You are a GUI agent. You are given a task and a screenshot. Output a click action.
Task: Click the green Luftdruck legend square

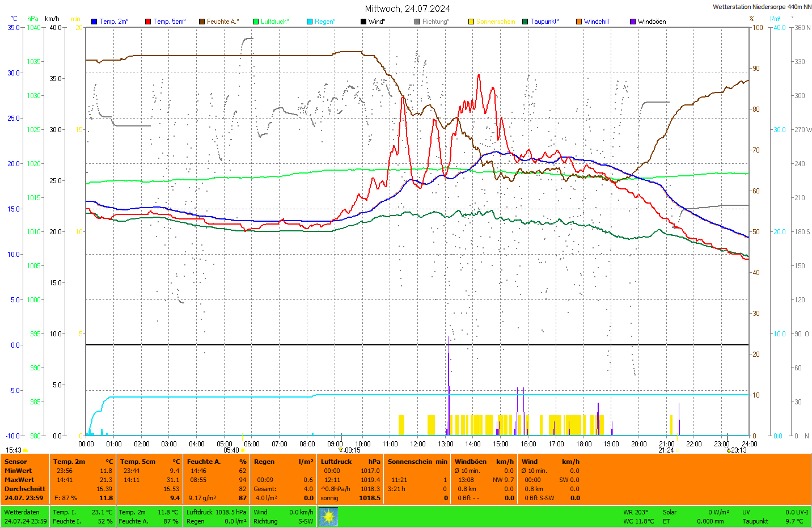tap(256, 22)
